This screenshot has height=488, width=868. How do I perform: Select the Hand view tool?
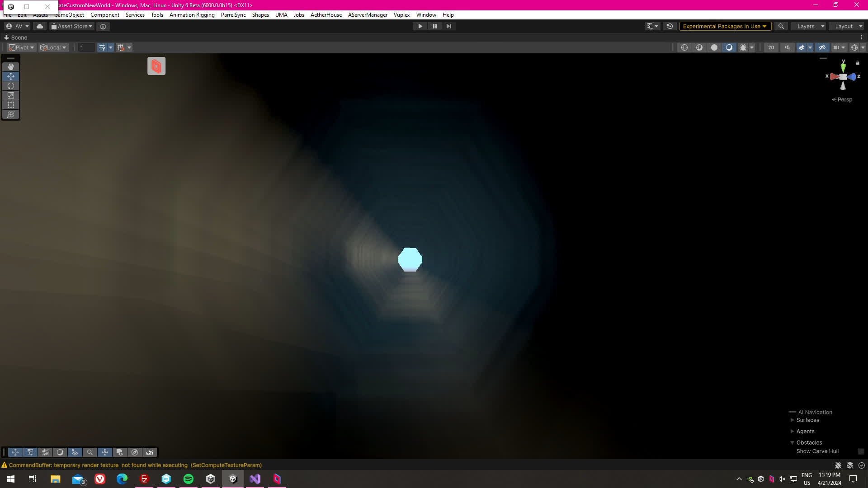click(x=11, y=66)
